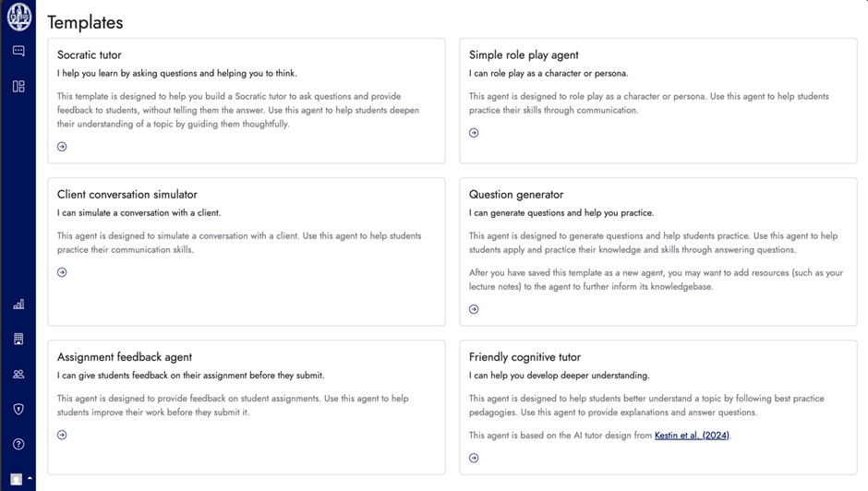Open the Assignment feedback agent arrow icon

[62, 435]
